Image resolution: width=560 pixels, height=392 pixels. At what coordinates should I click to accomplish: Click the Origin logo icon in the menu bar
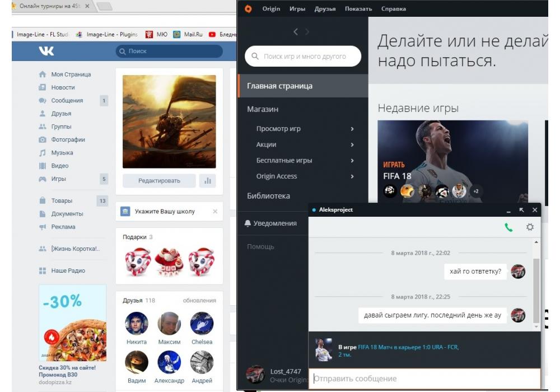[248, 9]
